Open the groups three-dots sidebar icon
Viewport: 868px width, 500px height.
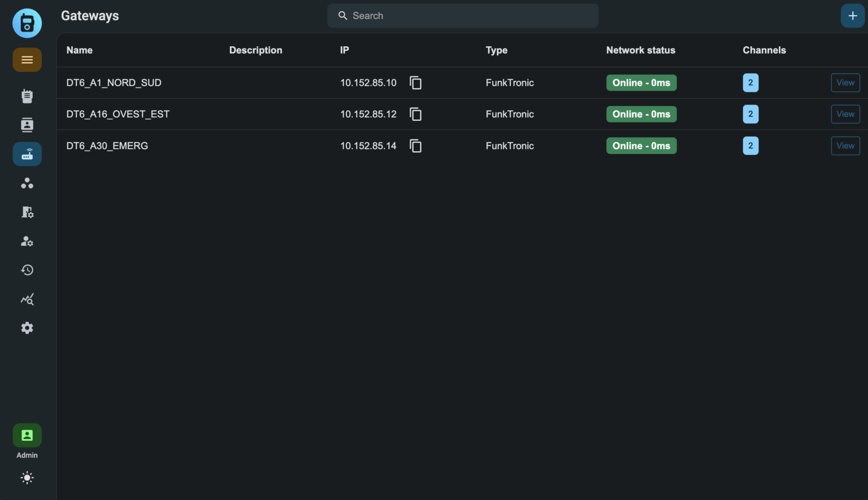[27, 183]
